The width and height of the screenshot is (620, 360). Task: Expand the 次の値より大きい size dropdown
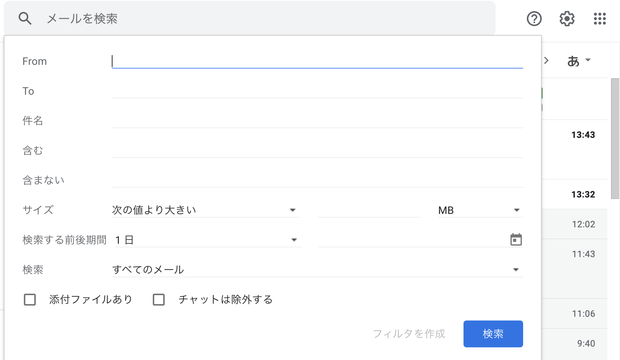tap(204, 210)
